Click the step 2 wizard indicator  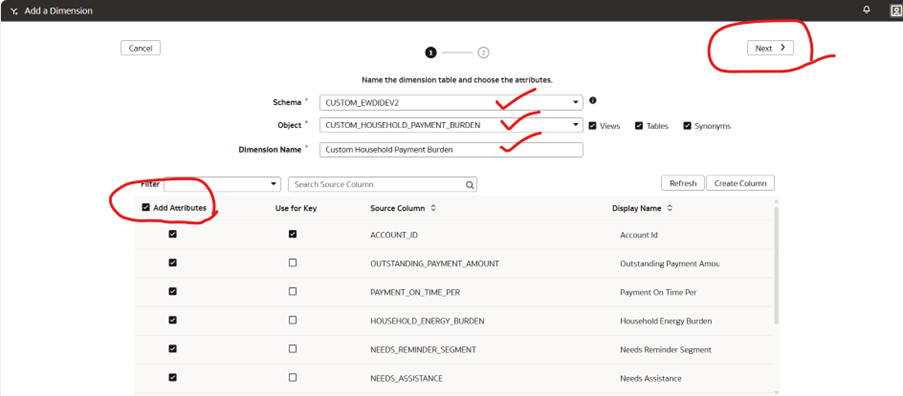[x=483, y=53]
